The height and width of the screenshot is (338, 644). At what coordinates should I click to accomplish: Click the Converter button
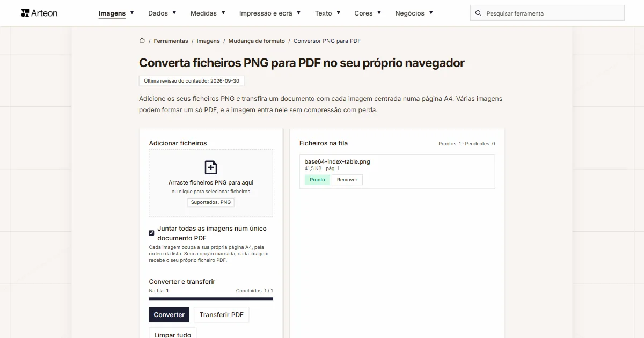(x=169, y=315)
